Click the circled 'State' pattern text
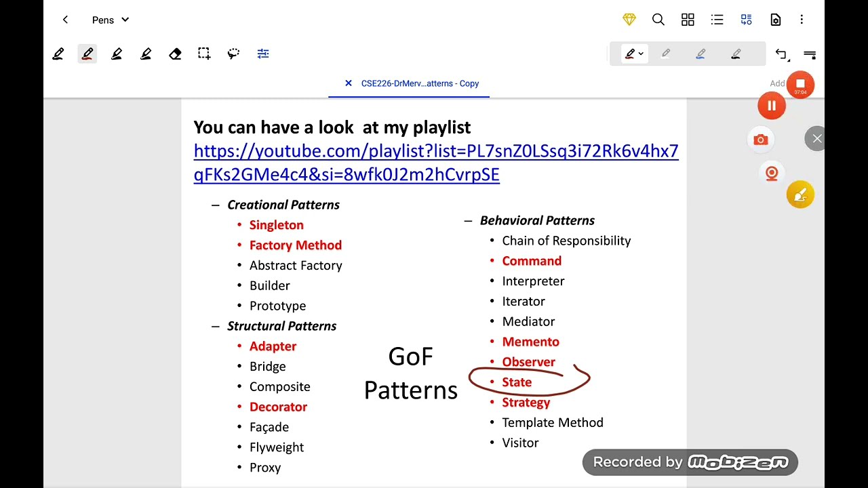 pos(517,382)
